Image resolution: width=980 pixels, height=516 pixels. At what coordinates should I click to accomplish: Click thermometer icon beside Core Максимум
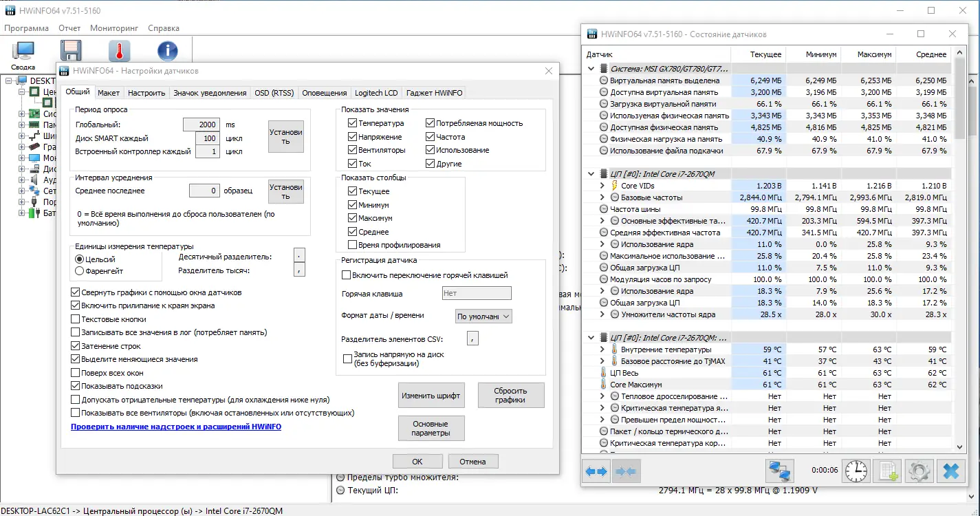tap(604, 385)
